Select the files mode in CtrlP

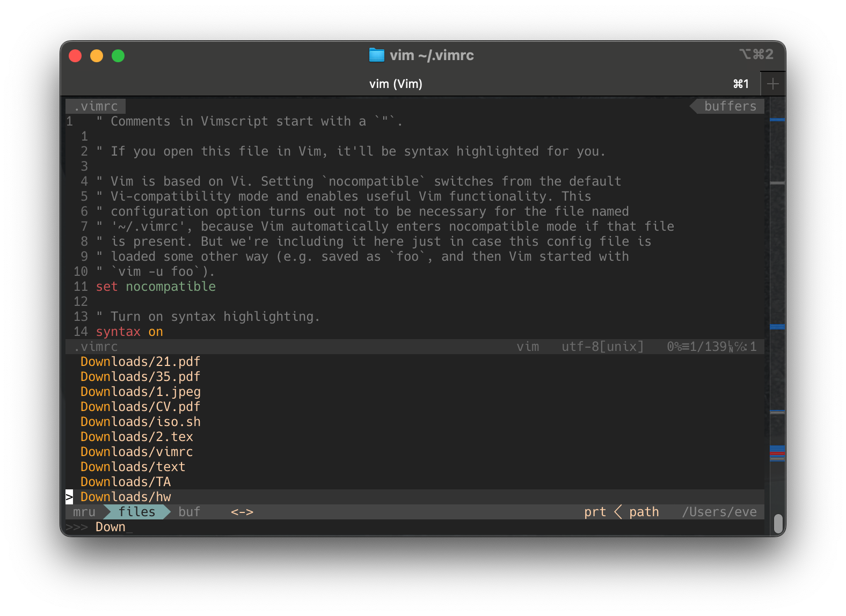coord(137,512)
